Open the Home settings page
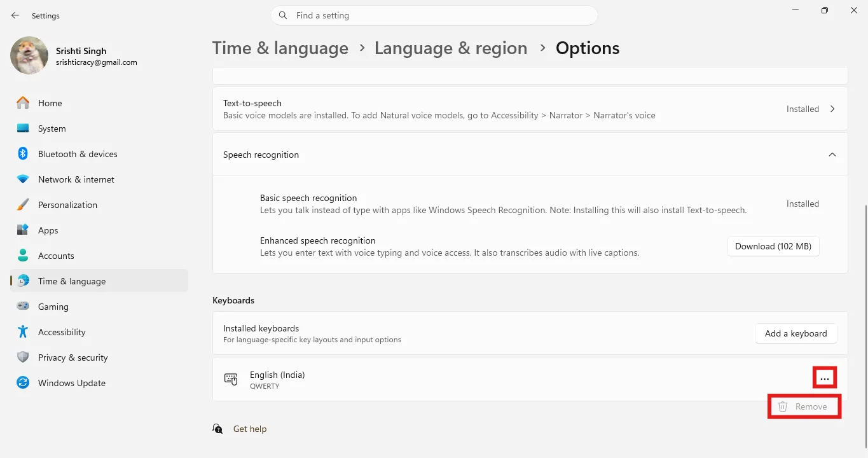 click(x=99, y=103)
